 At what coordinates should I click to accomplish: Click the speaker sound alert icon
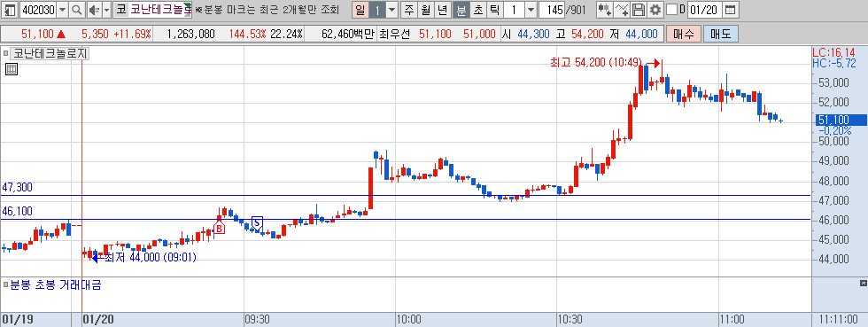point(94,10)
